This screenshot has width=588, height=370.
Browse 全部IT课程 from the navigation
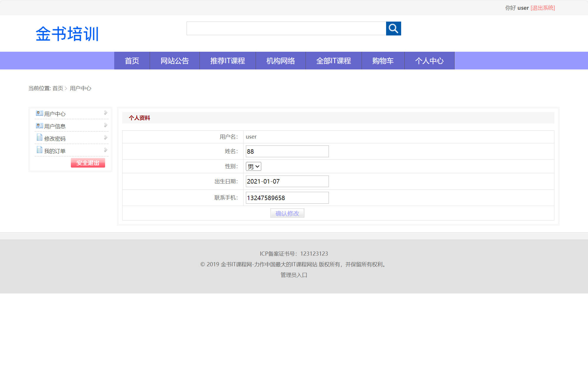pos(334,61)
